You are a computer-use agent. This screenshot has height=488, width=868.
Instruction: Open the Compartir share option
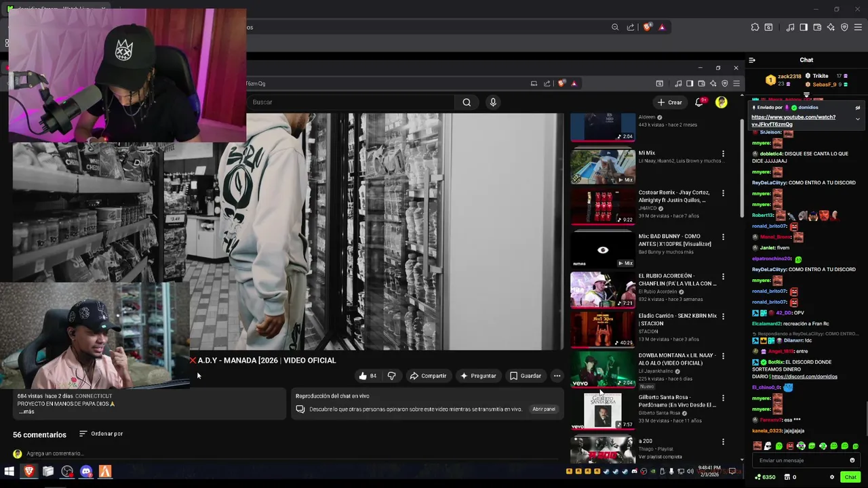point(428,375)
